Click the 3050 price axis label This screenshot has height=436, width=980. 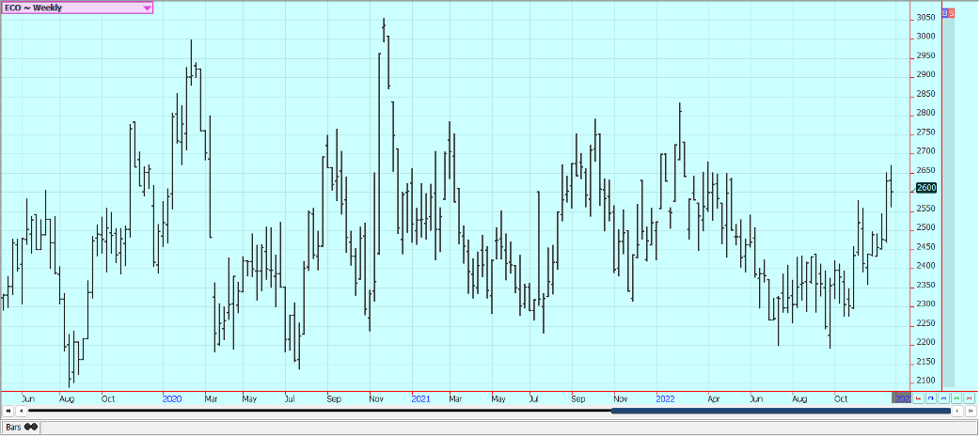(926, 18)
